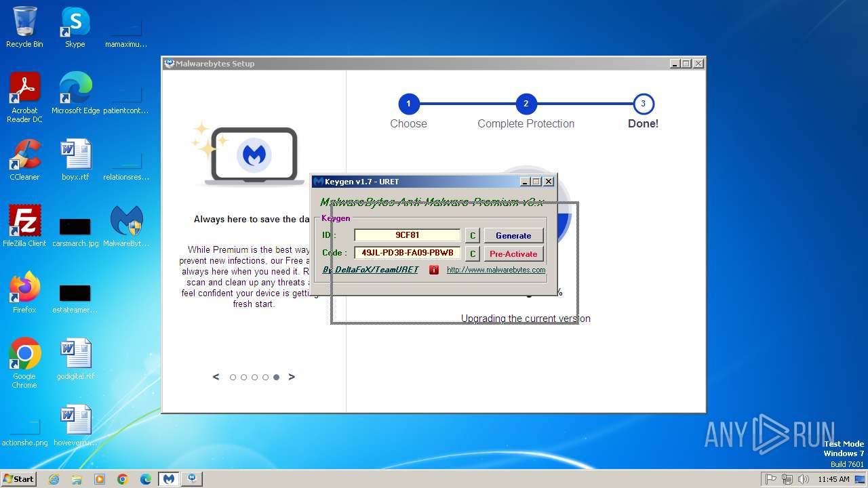Open the network tray icon

tap(787, 479)
